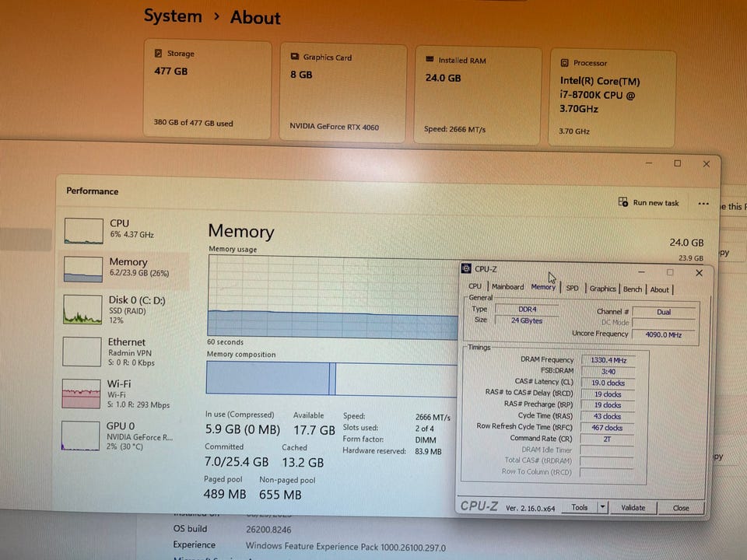This screenshot has height=560, width=747.
Task: Close the CPU-Z window with X
Action: pos(699,273)
